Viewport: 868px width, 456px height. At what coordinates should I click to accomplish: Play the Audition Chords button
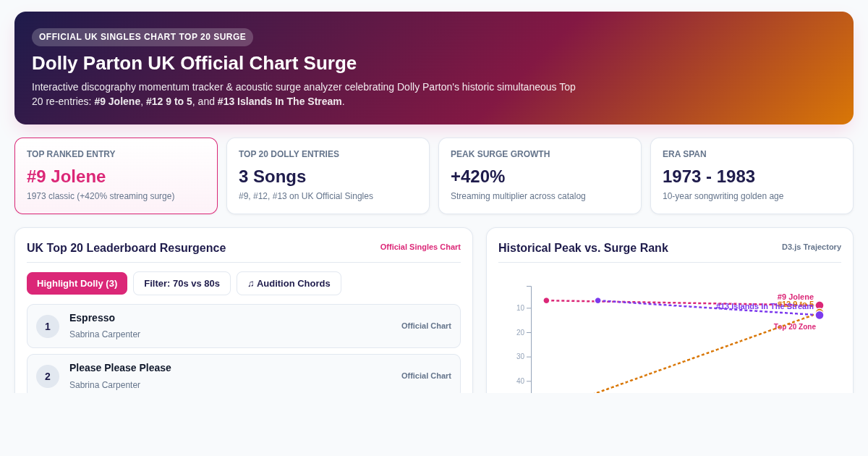pos(289,283)
